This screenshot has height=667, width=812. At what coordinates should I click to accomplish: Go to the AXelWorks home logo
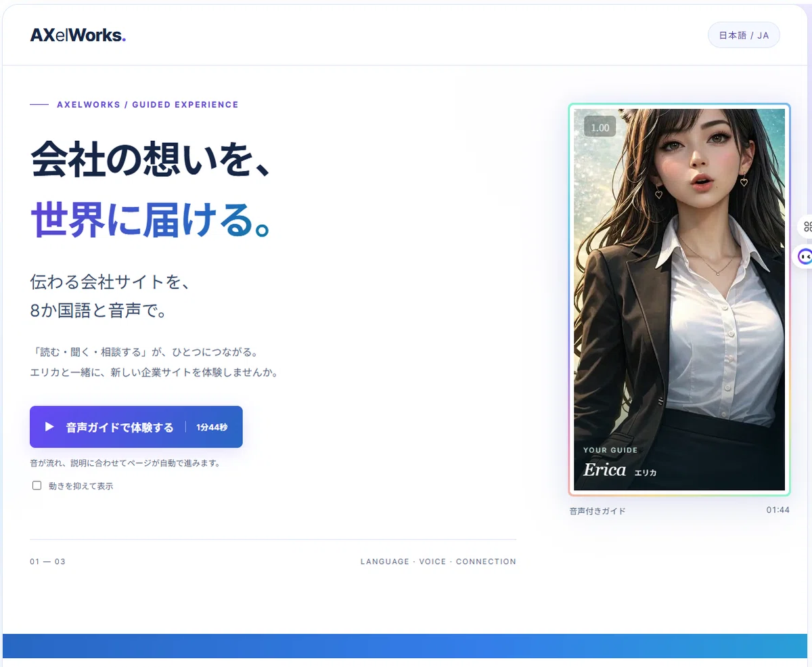pyautogui.click(x=78, y=35)
